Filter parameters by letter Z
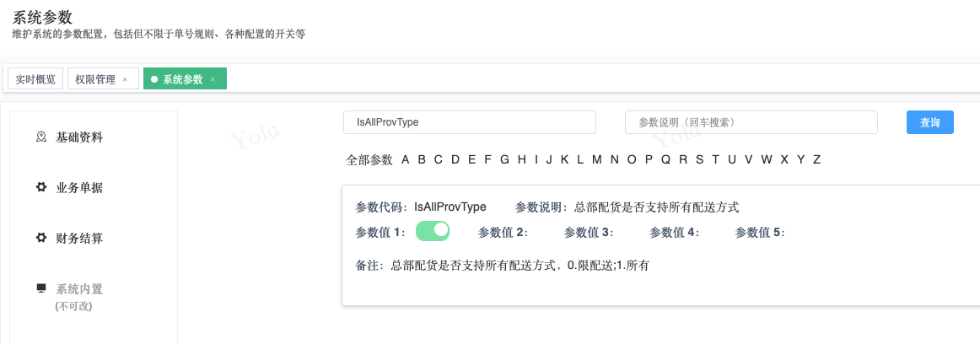The width and height of the screenshot is (980, 344). 816,160
